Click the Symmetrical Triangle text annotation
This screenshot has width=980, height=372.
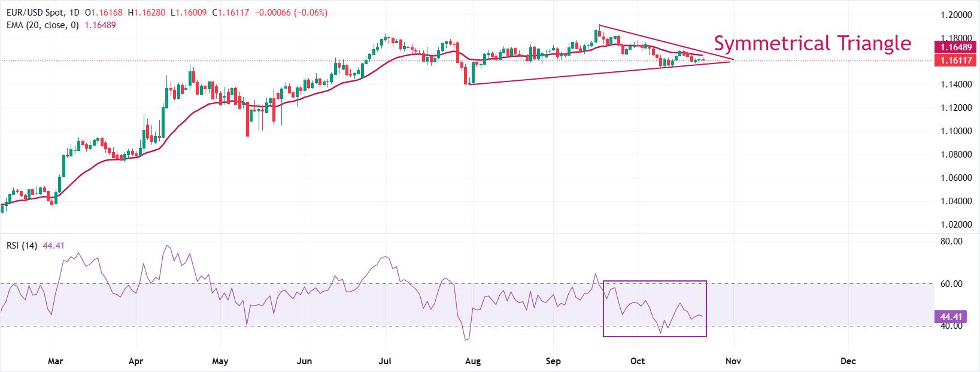tap(812, 43)
